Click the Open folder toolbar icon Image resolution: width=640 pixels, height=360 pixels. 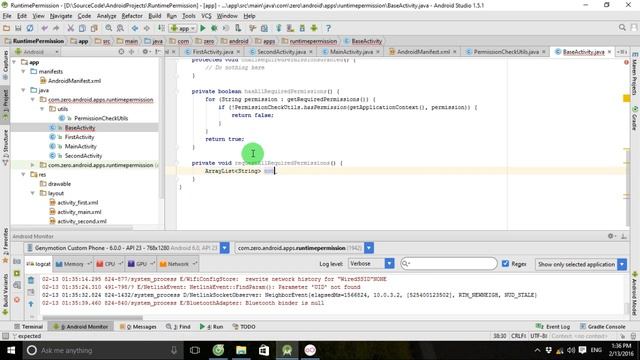[x=6, y=28]
